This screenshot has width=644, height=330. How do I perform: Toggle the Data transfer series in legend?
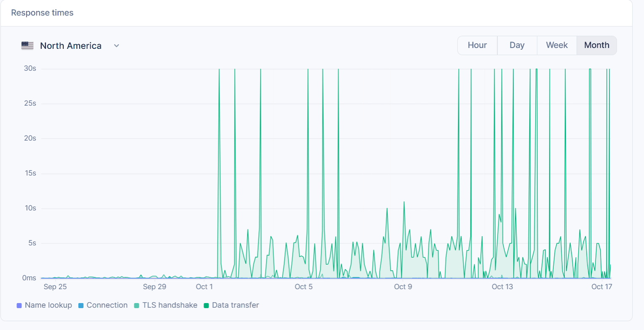(x=231, y=305)
